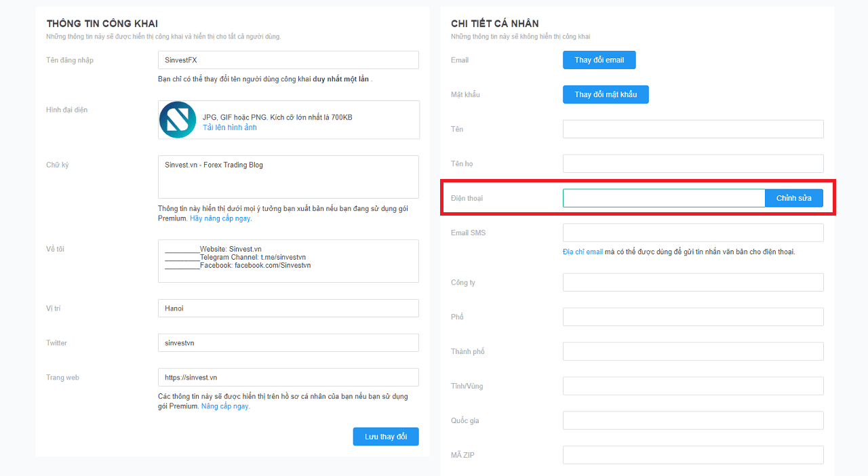The image size is (868, 476).
Task: Click the 'CHI TIẾT CÁ NHÂN' section heading
Action: coord(495,24)
